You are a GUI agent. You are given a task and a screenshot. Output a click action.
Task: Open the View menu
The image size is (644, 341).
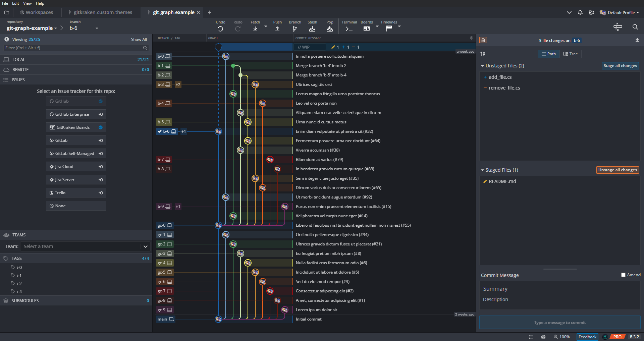[27, 3]
